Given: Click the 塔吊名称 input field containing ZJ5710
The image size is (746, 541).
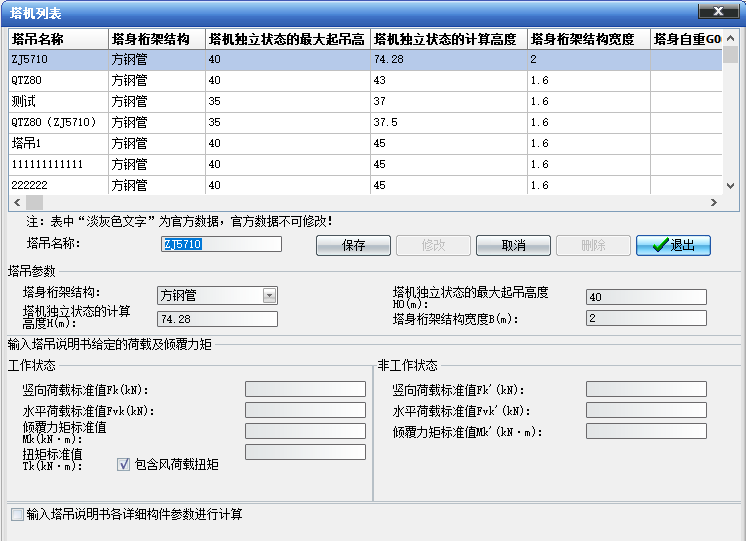Looking at the screenshot, I should [x=221, y=244].
